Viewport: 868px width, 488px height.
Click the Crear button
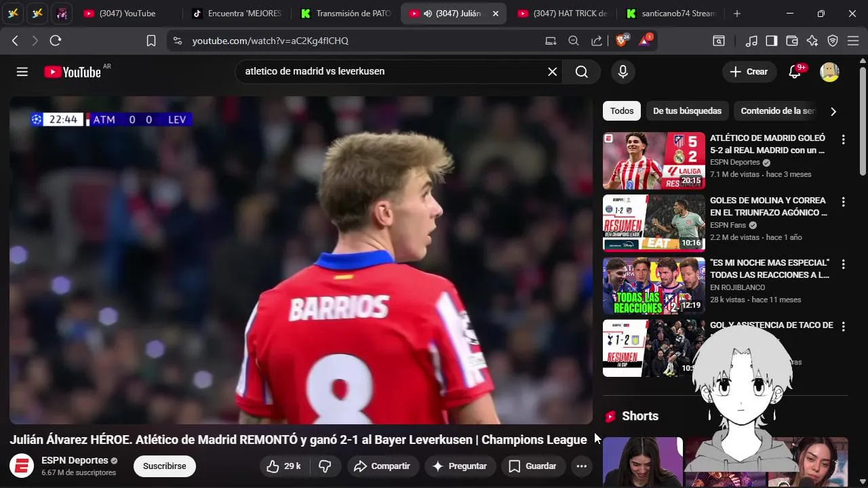749,72
